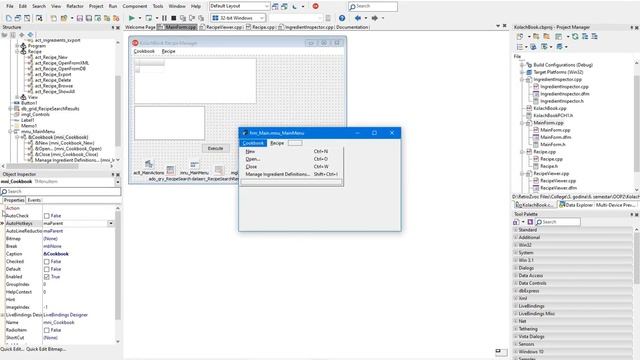Viewport: 640px width, 360px height.
Task: Click the Quick Edit Bitmap link
Action: 46,349
